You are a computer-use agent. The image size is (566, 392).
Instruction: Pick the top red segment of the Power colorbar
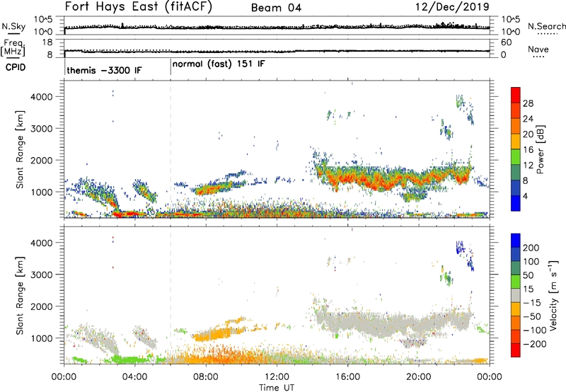click(516, 95)
